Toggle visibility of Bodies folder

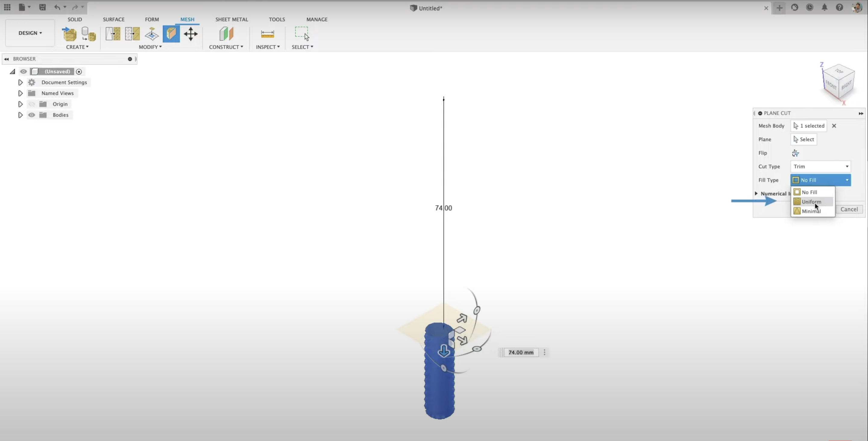tap(32, 115)
